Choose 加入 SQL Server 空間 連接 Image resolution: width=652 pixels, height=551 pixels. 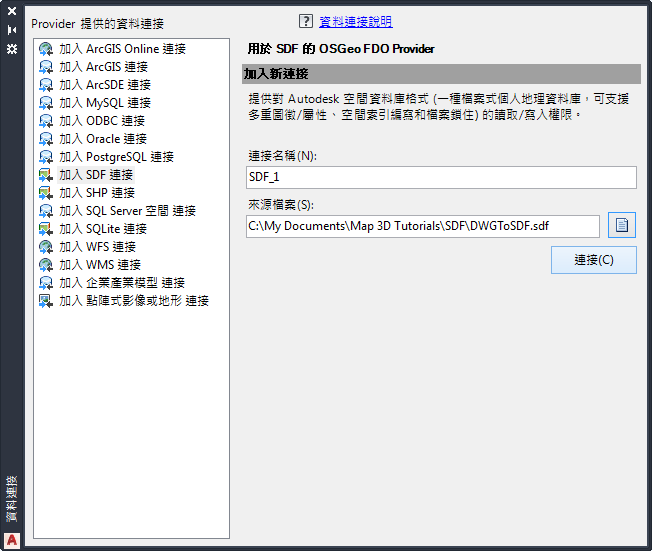(127, 211)
